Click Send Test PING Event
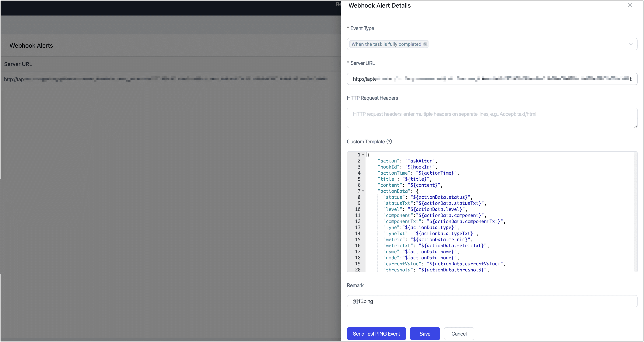The height and width of the screenshot is (342, 644). pyautogui.click(x=376, y=333)
